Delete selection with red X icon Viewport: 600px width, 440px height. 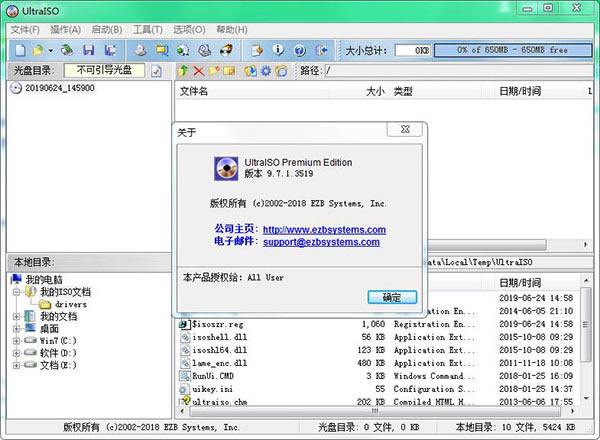[199, 71]
